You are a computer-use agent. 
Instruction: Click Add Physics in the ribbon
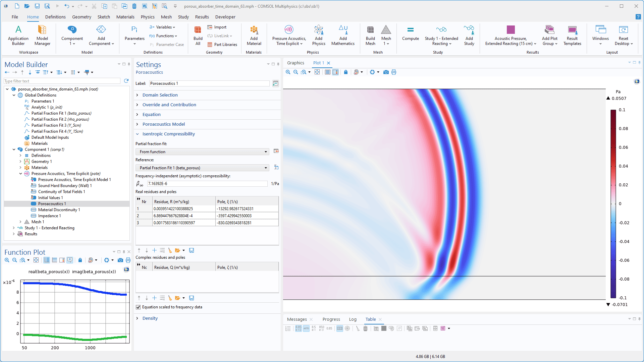(x=319, y=35)
